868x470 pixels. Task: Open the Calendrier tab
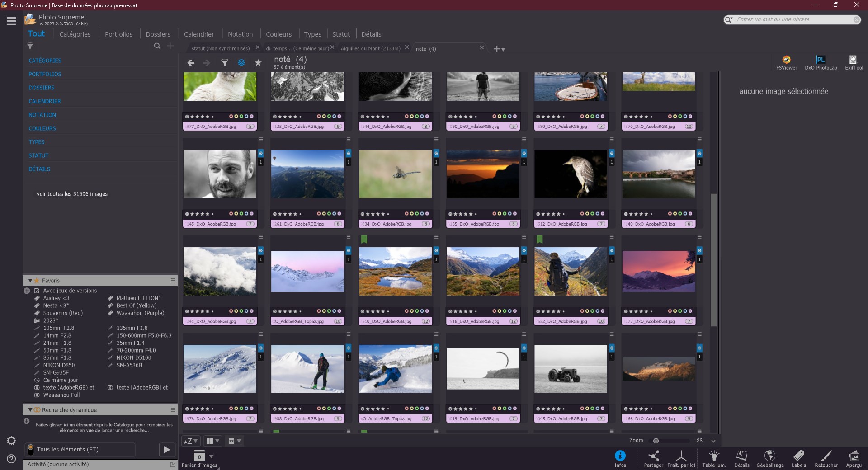tap(199, 34)
